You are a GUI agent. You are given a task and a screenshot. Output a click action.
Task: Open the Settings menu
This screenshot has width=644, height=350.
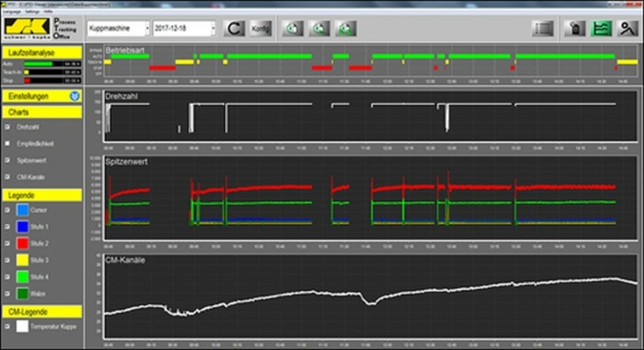click(32, 11)
